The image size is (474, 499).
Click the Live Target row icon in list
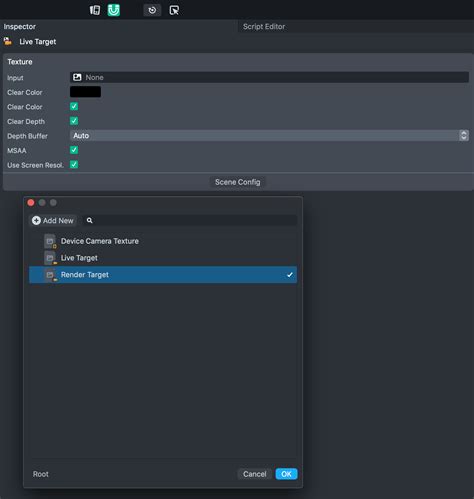pyautogui.click(x=50, y=258)
